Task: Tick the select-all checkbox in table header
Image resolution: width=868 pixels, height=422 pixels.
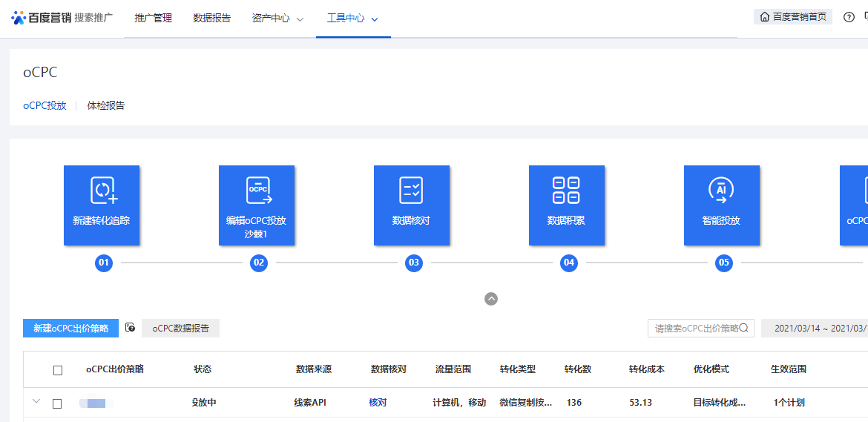Action: tap(58, 371)
